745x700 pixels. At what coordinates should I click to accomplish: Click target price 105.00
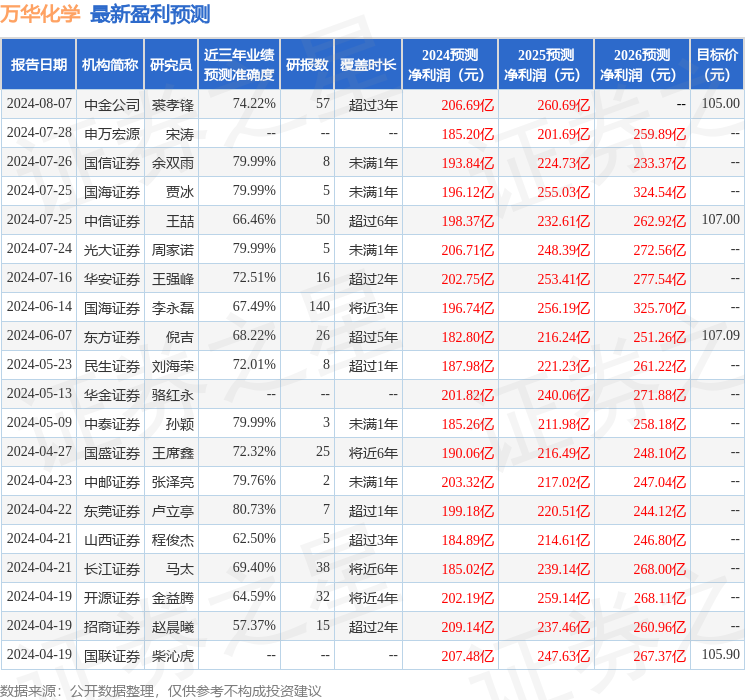[x=720, y=104]
